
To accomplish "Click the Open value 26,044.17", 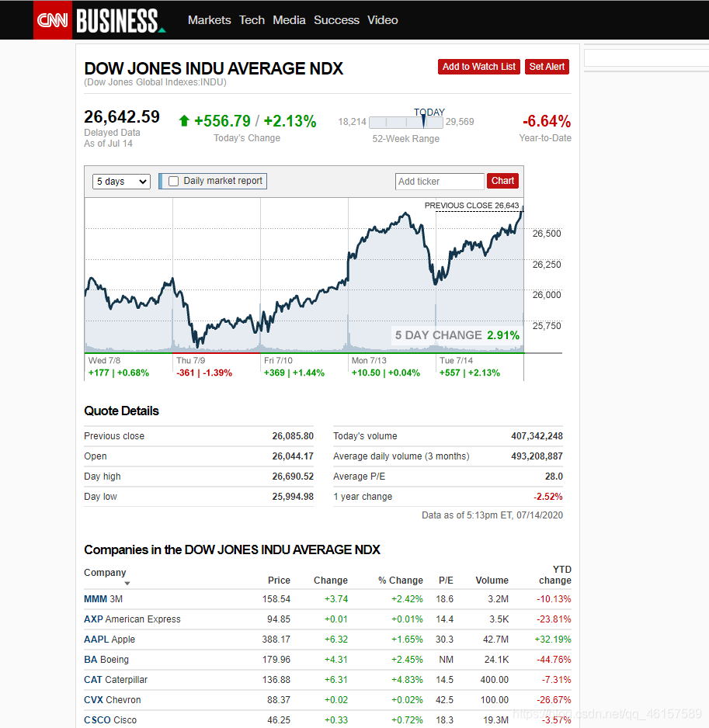I will [x=293, y=456].
